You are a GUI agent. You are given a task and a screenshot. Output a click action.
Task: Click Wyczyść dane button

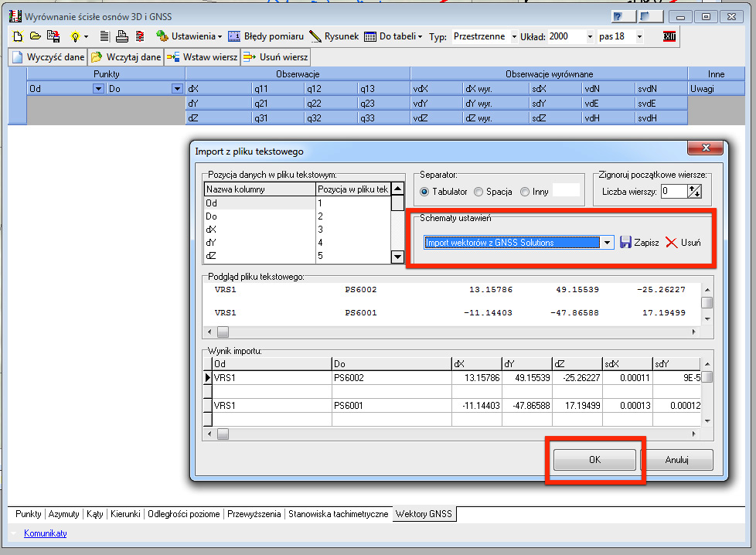[48, 57]
